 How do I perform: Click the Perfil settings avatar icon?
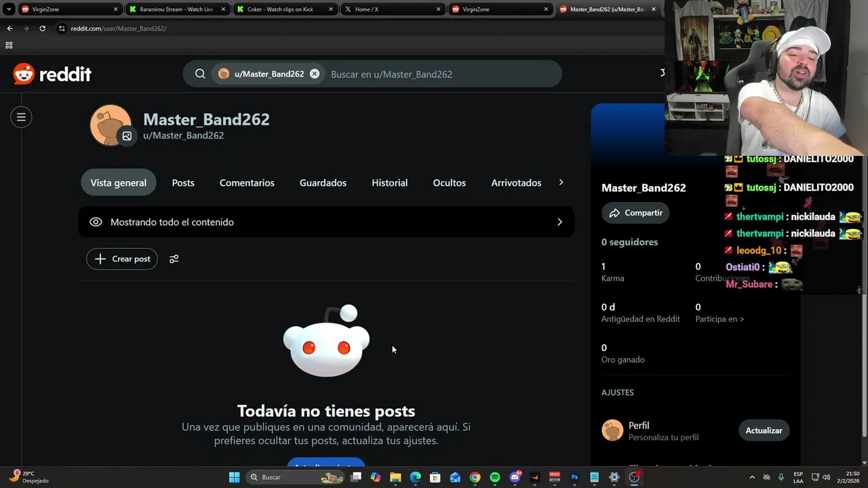point(612,430)
